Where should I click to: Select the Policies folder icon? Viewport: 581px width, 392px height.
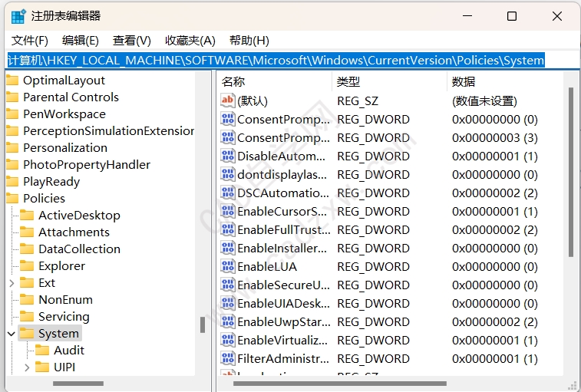(12, 198)
